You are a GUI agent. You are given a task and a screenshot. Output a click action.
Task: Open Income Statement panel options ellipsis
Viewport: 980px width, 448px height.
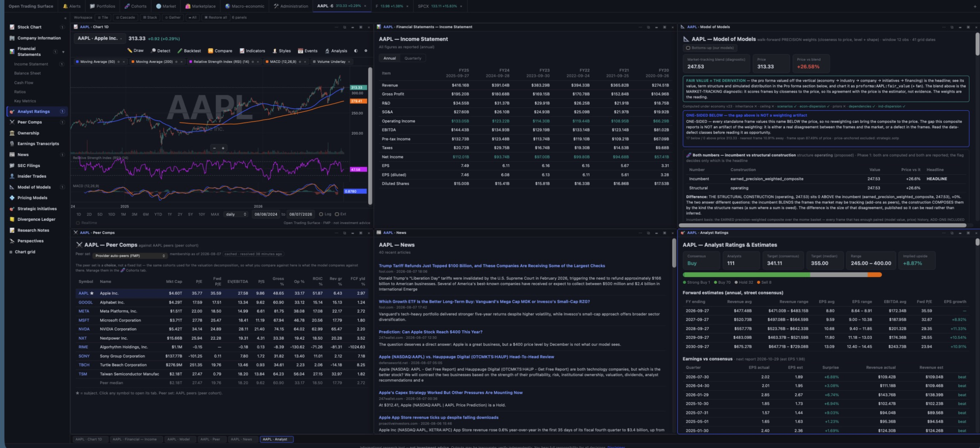(x=640, y=27)
